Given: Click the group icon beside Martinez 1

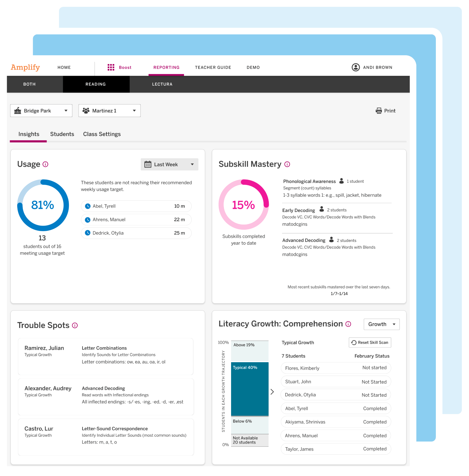Looking at the screenshot, I should tap(86, 111).
